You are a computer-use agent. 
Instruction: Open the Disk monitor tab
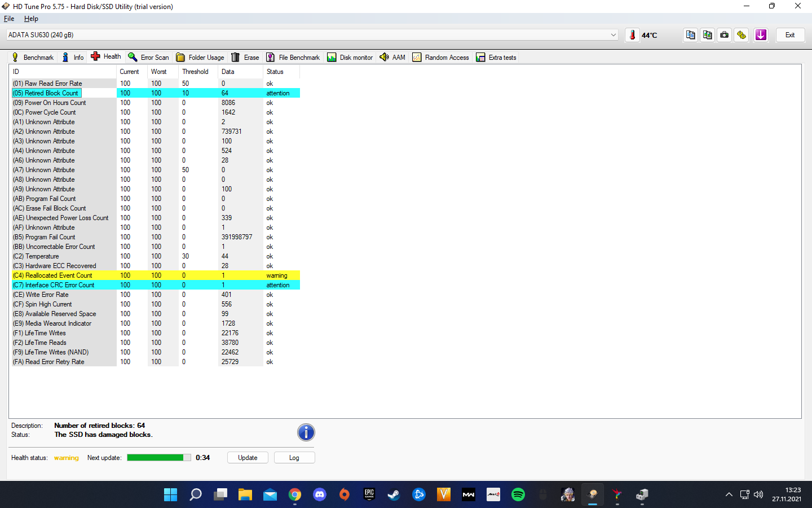click(350, 57)
